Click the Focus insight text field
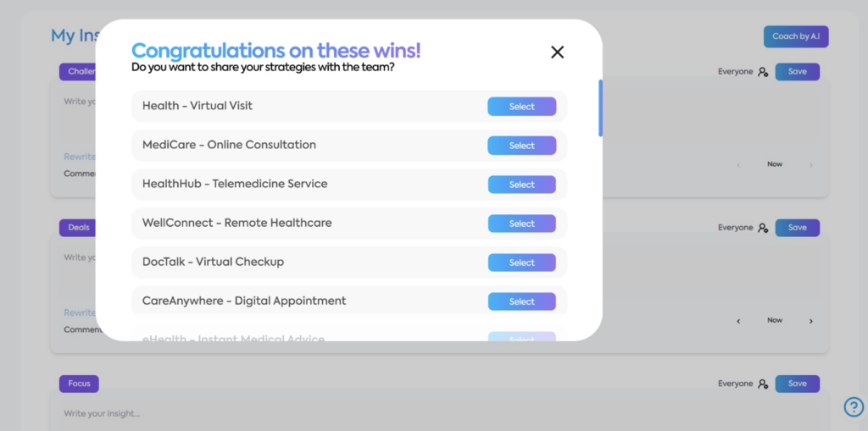Image resolution: width=868 pixels, height=431 pixels. [440, 413]
